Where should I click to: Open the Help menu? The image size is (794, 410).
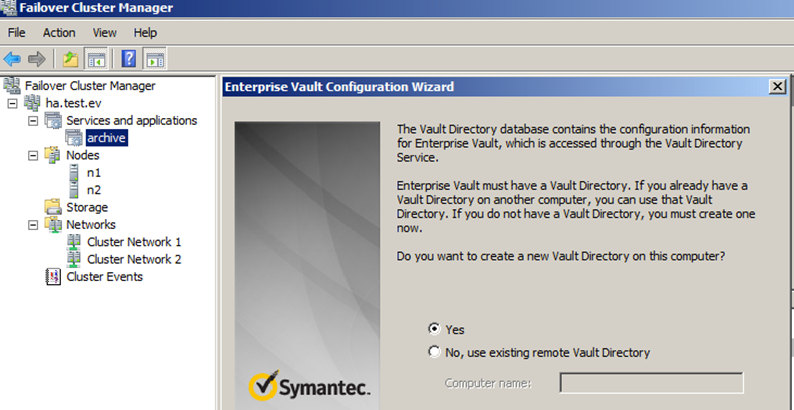point(145,33)
